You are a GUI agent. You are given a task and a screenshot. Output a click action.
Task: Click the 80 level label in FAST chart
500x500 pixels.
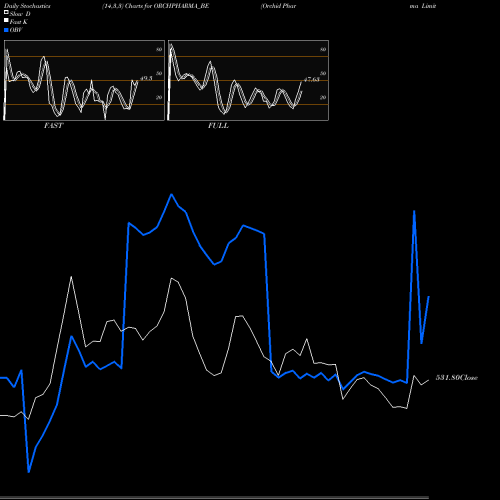[159, 49]
